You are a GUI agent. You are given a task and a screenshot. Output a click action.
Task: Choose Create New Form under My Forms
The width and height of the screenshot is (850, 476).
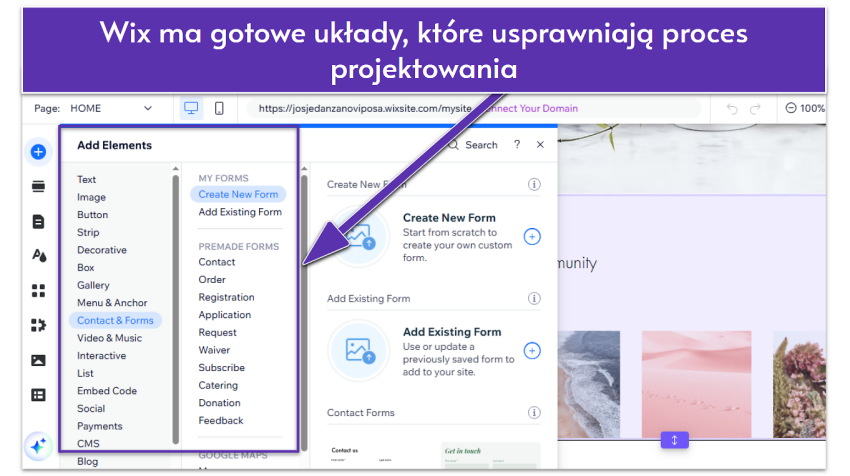238,194
